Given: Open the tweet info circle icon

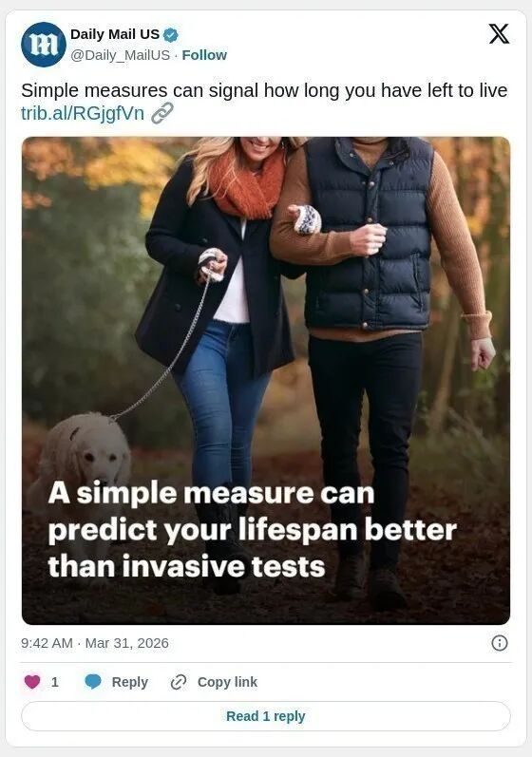Looking at the screenshot, I should coord(499,643).
